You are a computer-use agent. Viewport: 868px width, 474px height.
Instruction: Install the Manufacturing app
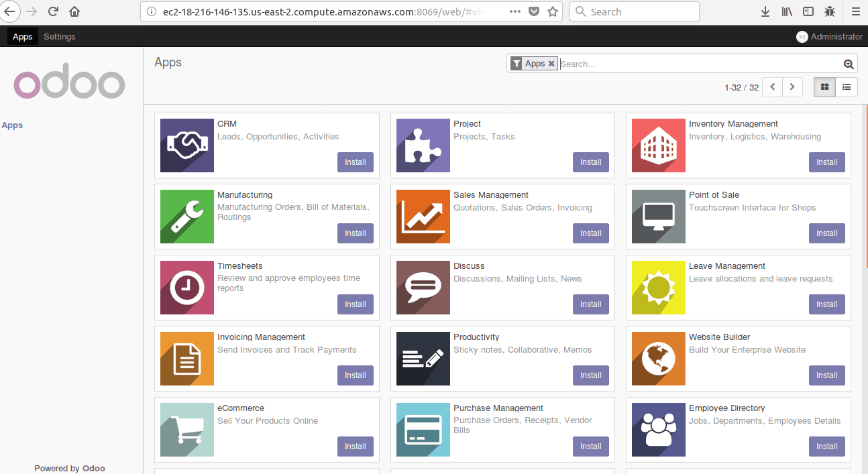click(356, 233)
